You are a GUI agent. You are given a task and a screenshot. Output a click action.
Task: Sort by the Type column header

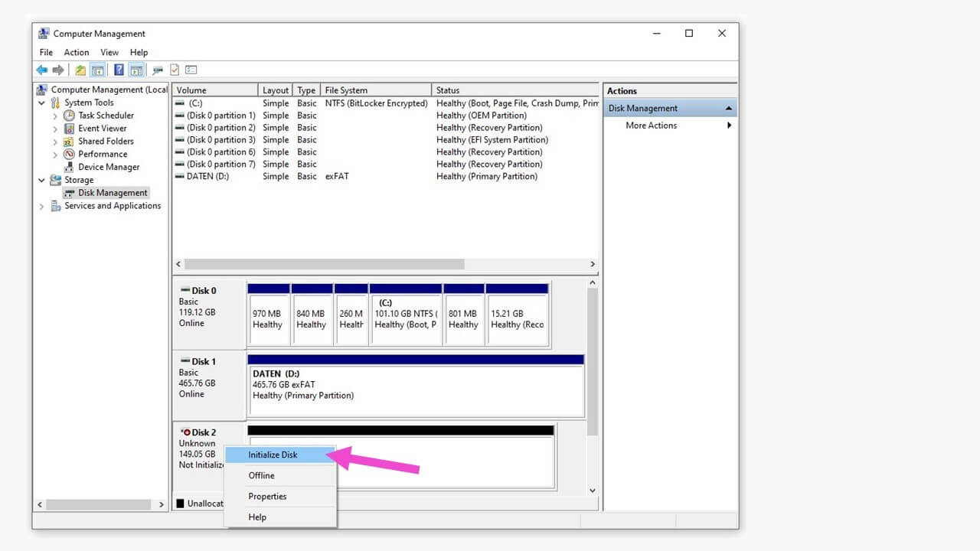pos(306,90)
